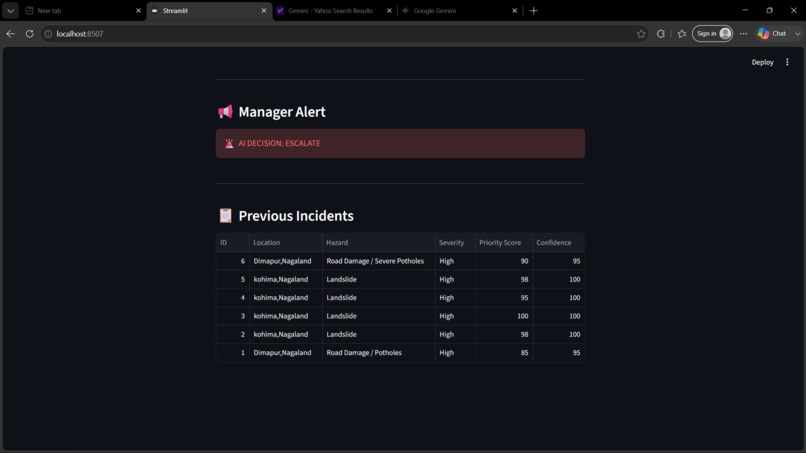Close the Yahoo Search Results tab
This screenshot has height=453, width=806.
pos(389,10)
